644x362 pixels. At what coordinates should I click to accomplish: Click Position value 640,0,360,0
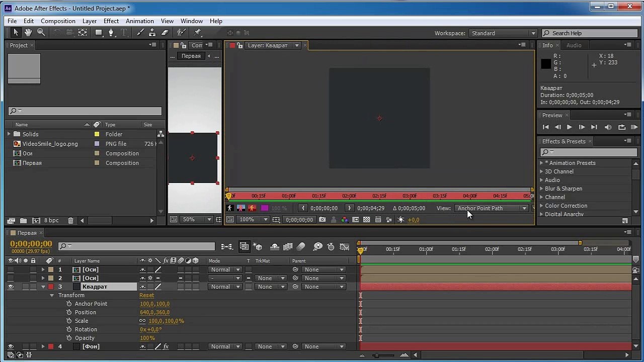[154, 312]
